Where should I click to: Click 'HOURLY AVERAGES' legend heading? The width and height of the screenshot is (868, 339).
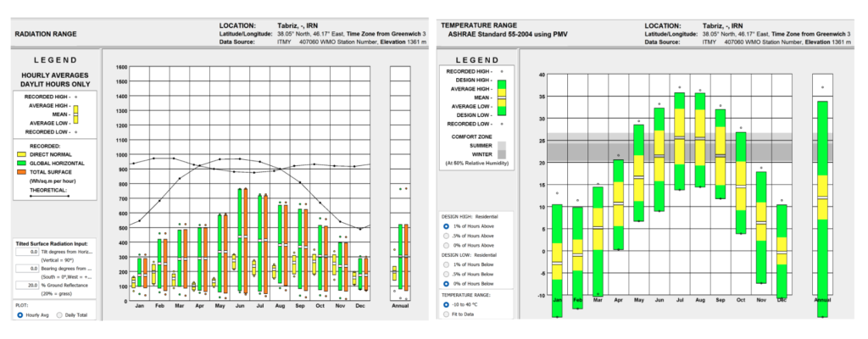(55, 75)
